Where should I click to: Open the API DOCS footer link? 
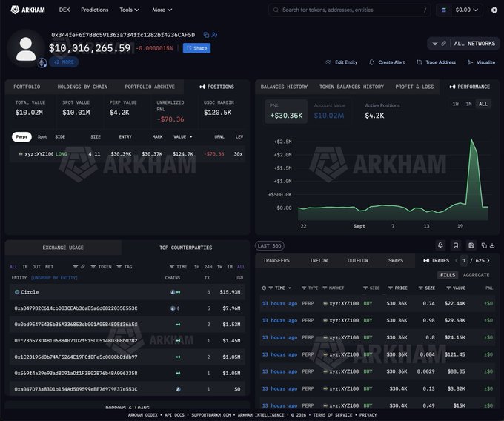[174, 415]
